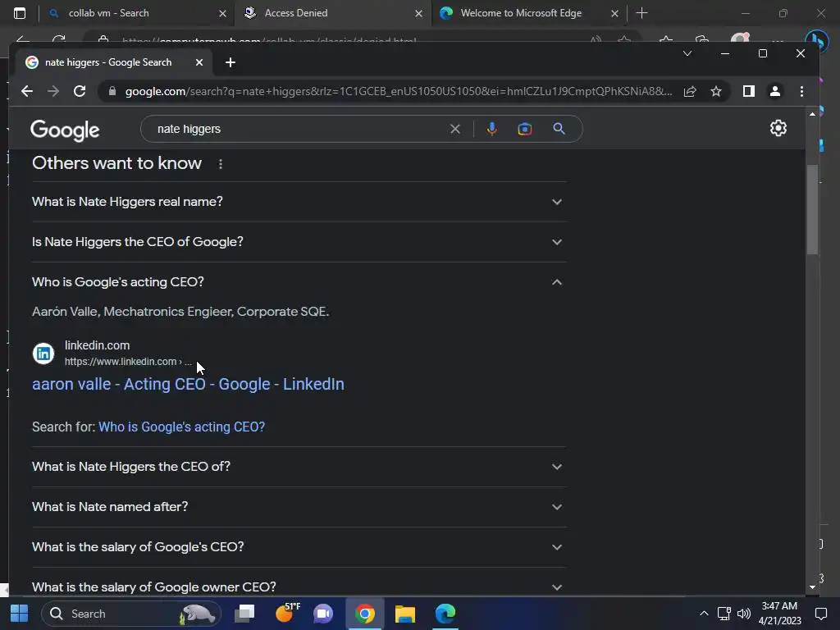
Task: Open File Explorer from taskbar
Action: point(405,614)
